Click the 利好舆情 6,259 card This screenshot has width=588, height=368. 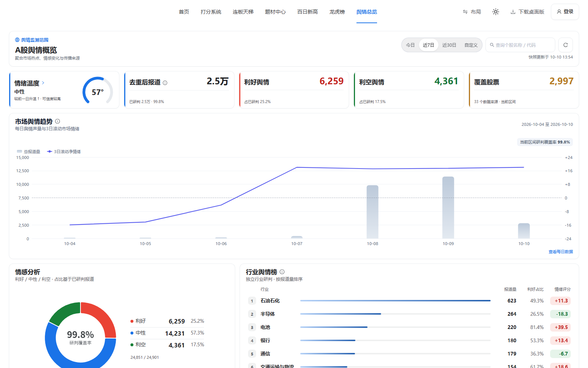coord(294,90)
